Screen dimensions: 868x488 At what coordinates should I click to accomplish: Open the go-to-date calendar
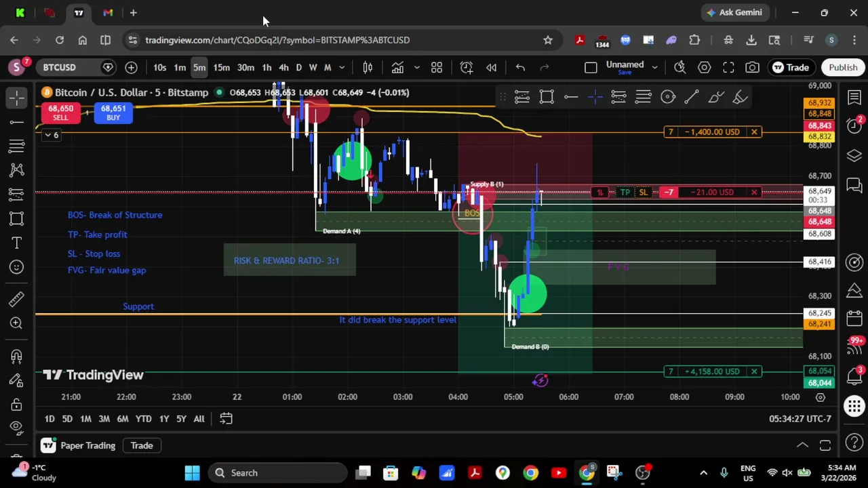point(226,419)
